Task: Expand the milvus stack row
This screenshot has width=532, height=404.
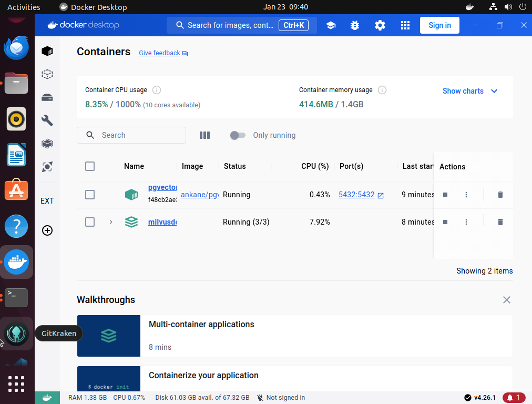Action: 111,222
